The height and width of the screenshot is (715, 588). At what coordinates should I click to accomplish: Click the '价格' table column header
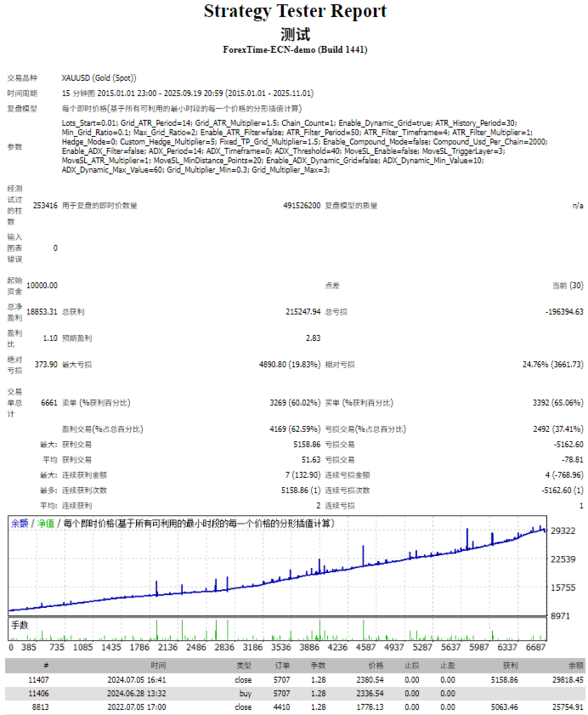point(376,666)
